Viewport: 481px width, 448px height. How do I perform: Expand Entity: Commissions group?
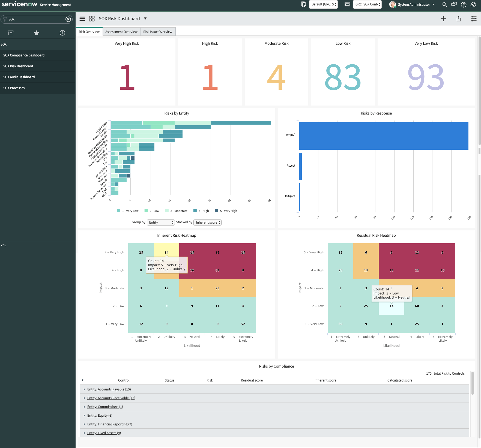84,407
